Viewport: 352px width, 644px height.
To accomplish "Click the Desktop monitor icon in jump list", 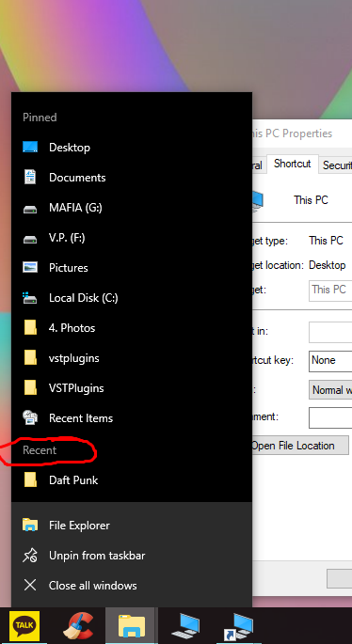I will tap(30, 147).
